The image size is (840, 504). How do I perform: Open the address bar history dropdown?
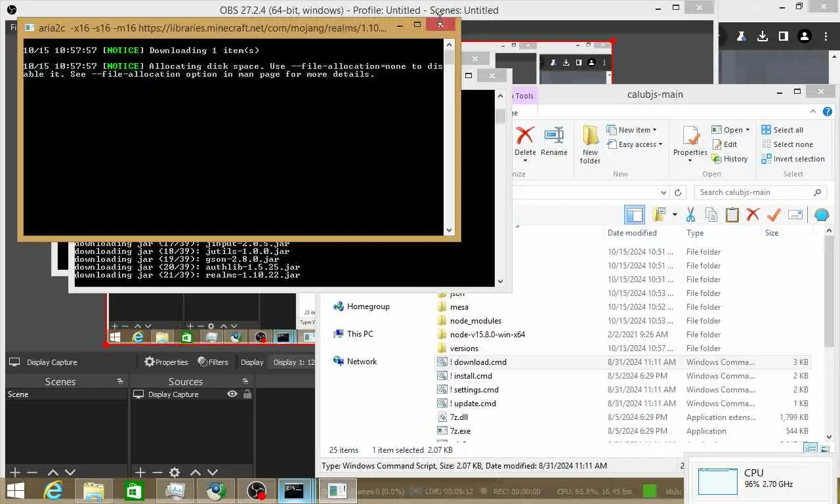tap(663, 192)
